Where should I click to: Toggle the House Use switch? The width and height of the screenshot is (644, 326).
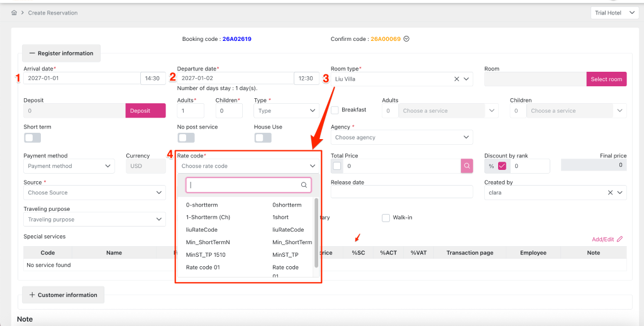tap(262, 138)
